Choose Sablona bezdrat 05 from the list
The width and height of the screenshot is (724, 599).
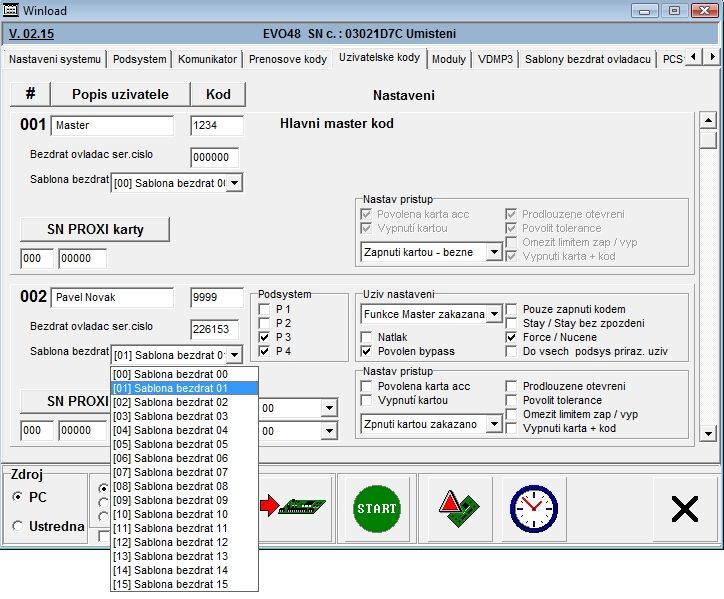point(184,444)
